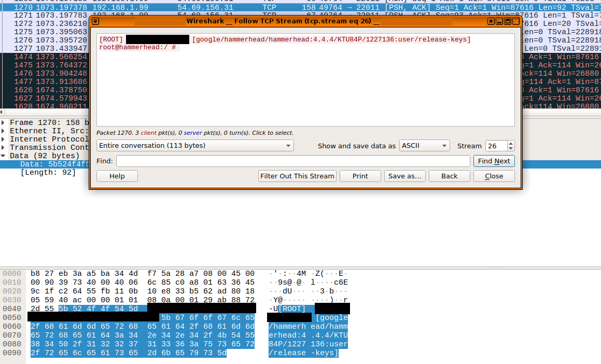The width and height of the screenshot is (601, 364).
Task: Close the Follow TCP Stream dialog with X icon
Action: (x=516, y=21)
